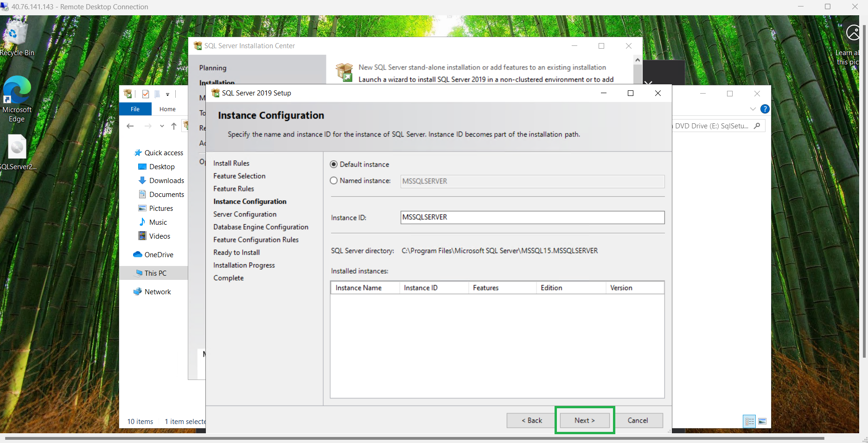
Task: Click File Explorer up arrow
Action: click(174, 126)
